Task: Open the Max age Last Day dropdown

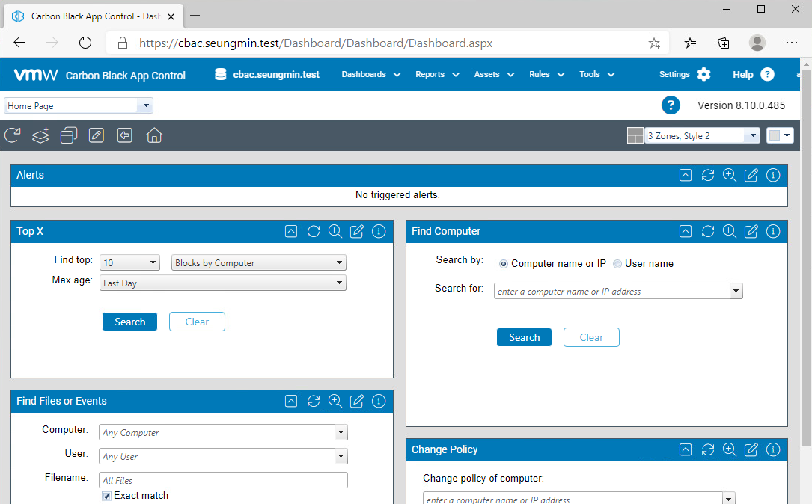Action: (x=223, y=283)
